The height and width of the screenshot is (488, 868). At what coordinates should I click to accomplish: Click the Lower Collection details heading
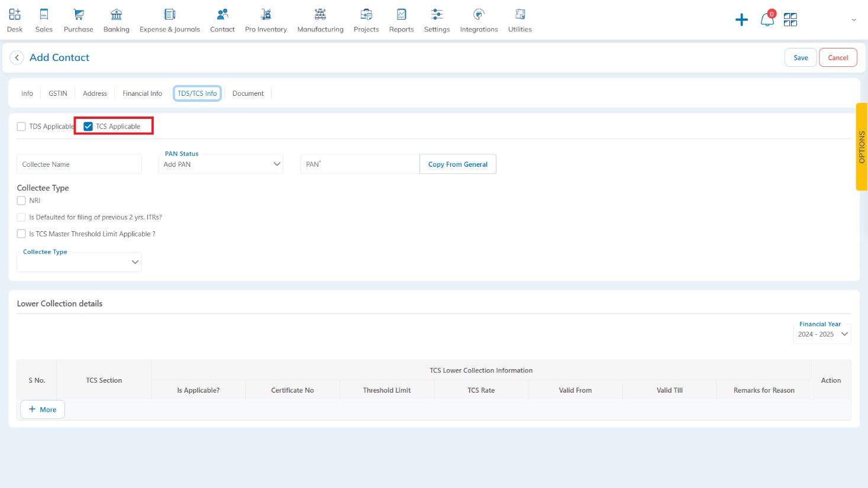[x=60, y=303]
